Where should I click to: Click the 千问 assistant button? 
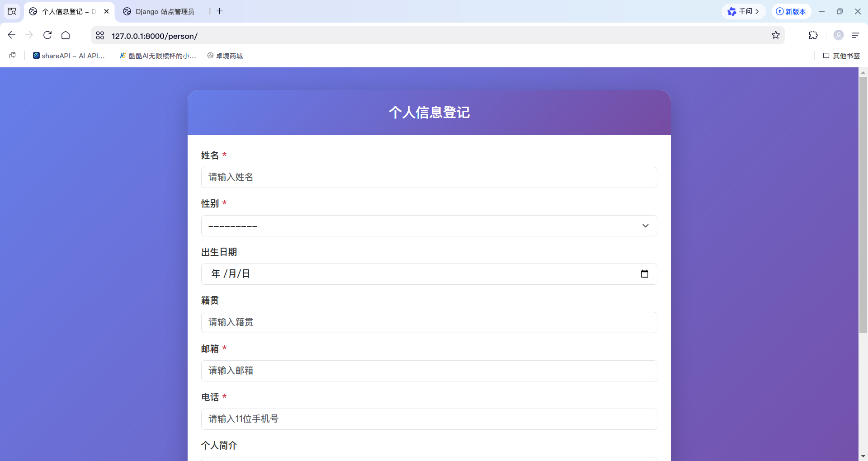click(743, 11)
